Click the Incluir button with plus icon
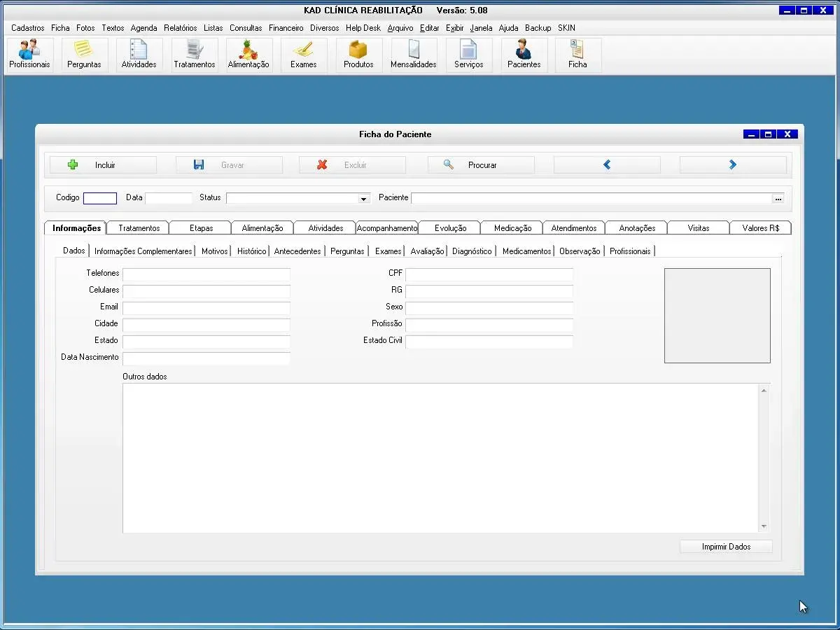This screenshot has width=840, height=630. [103, 165]
